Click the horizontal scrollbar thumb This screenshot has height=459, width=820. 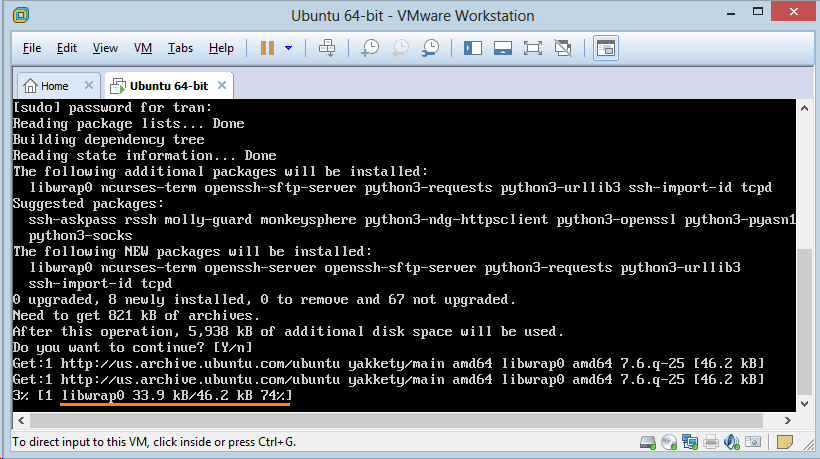[396, 420]
